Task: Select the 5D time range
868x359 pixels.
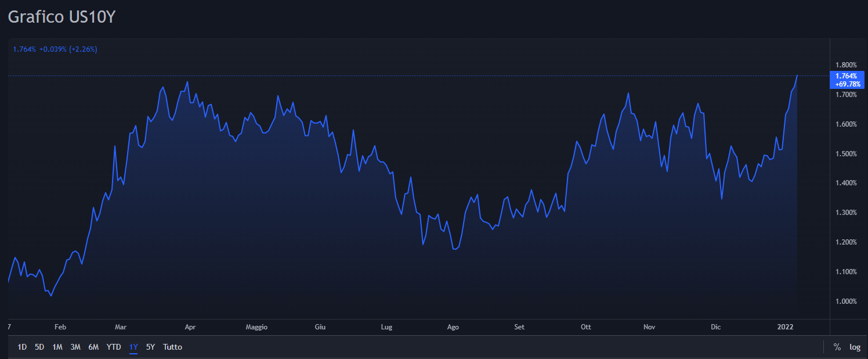Action: pyautogui.click(x=39, y=347)
